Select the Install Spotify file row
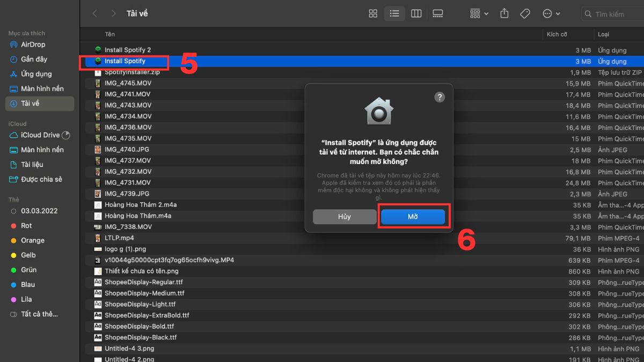This screenshot has width=644, height=362. [x=365, y=61]
